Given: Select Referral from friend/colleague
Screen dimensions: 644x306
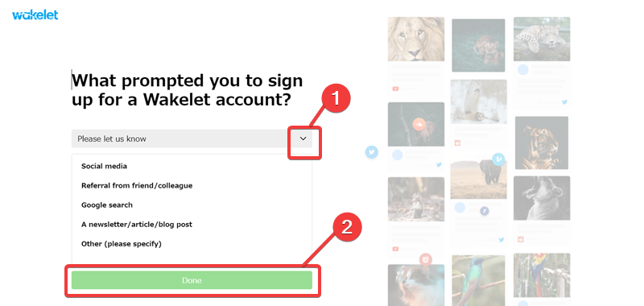Looking at the screenshot, I should (x=137, y=186).
